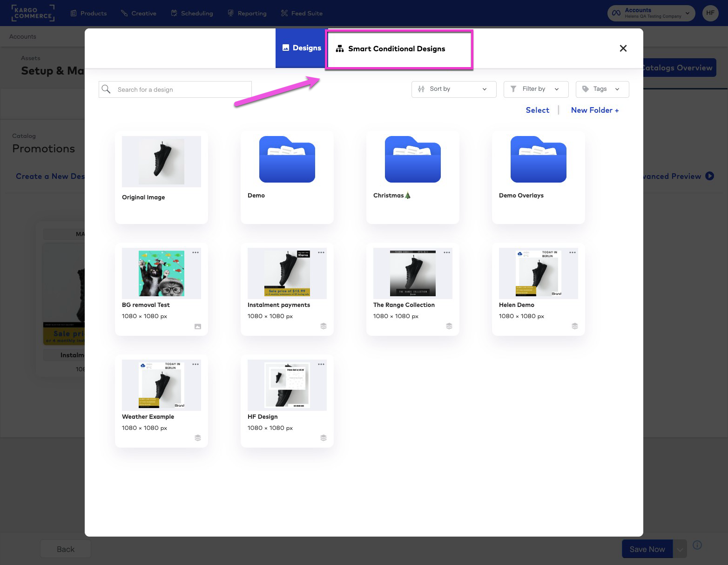The height and width of the screenshot is (565, 728).
Task: Click the image icon on BG removal Test
Action: [198, 327]
